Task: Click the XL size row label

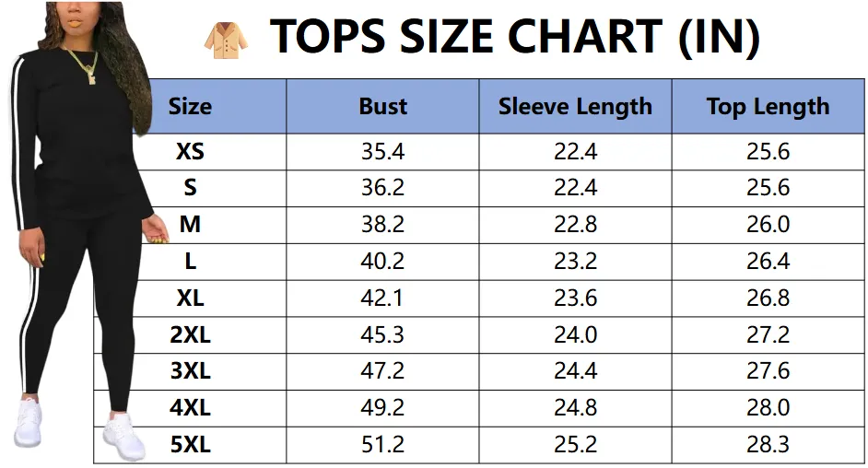Action: click(190, 298)
